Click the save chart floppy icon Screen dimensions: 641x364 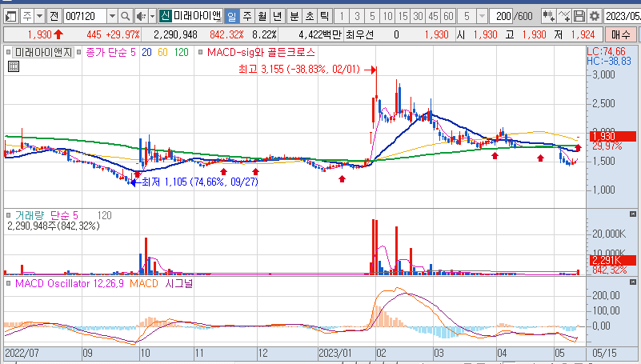click(579, 16)
